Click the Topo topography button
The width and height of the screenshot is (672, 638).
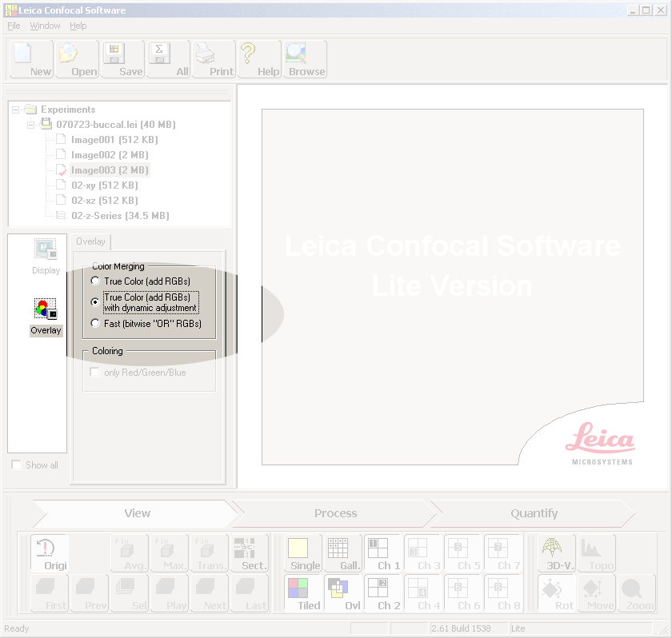point(597,553)
